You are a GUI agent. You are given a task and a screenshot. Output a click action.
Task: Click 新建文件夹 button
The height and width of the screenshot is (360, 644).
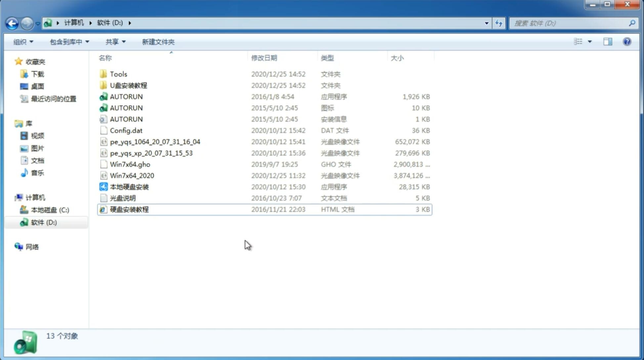tap(158, 41)
